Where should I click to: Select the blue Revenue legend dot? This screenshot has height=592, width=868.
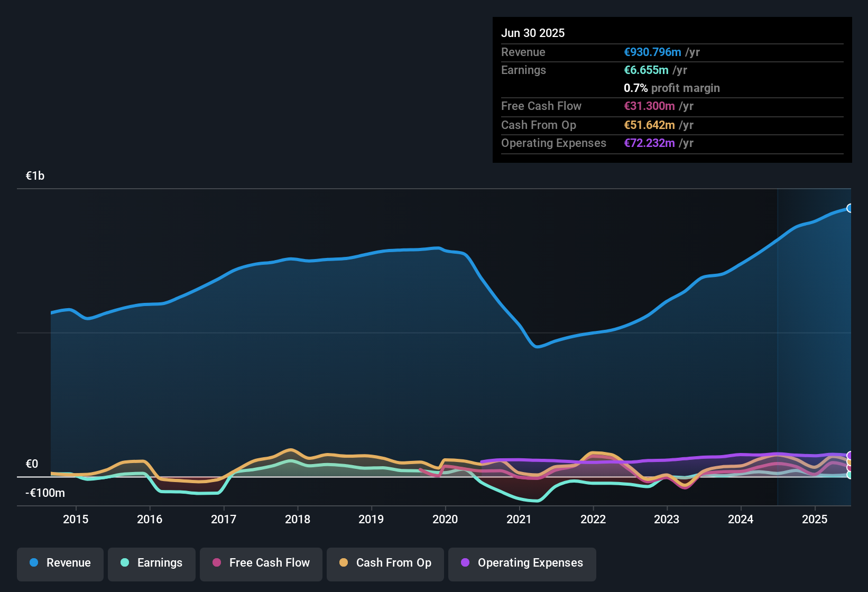[x=34, y=563]
